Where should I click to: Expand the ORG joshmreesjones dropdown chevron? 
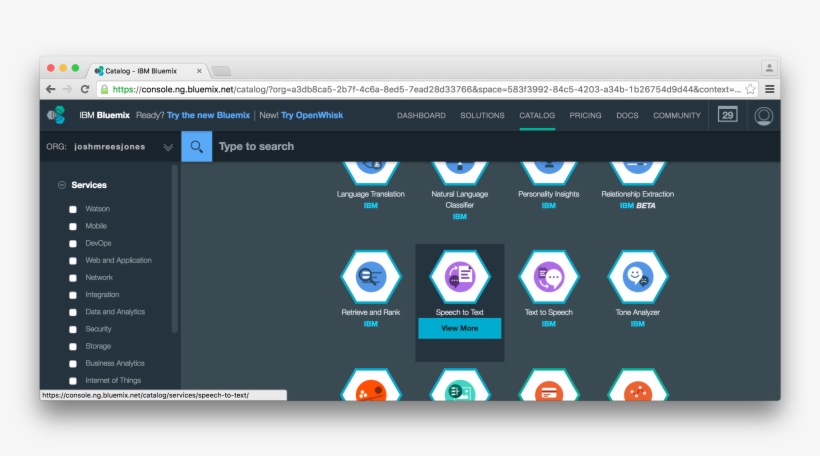168,147
